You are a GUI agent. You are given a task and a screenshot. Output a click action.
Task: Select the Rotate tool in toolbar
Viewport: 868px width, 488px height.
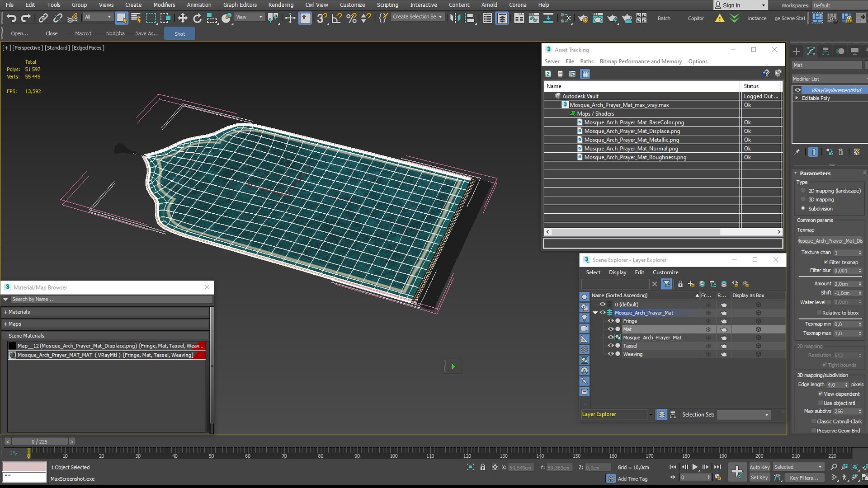point(197,18)
